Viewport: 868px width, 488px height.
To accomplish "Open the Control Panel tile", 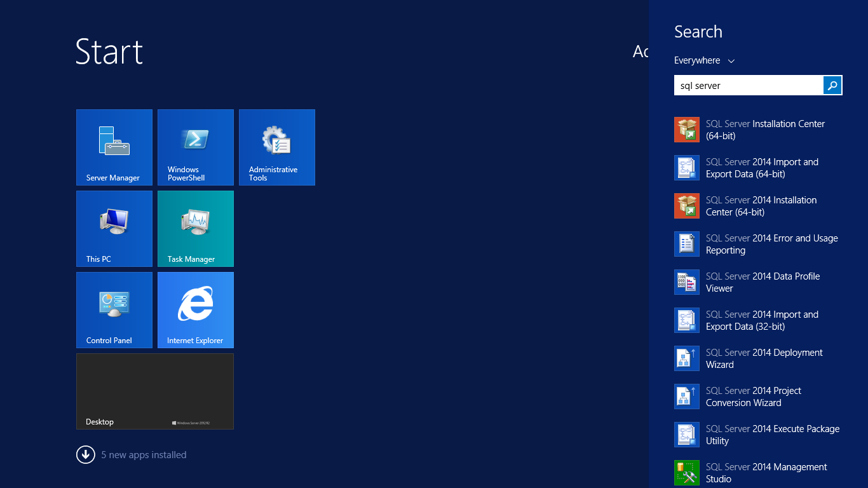I will point(114,310).
